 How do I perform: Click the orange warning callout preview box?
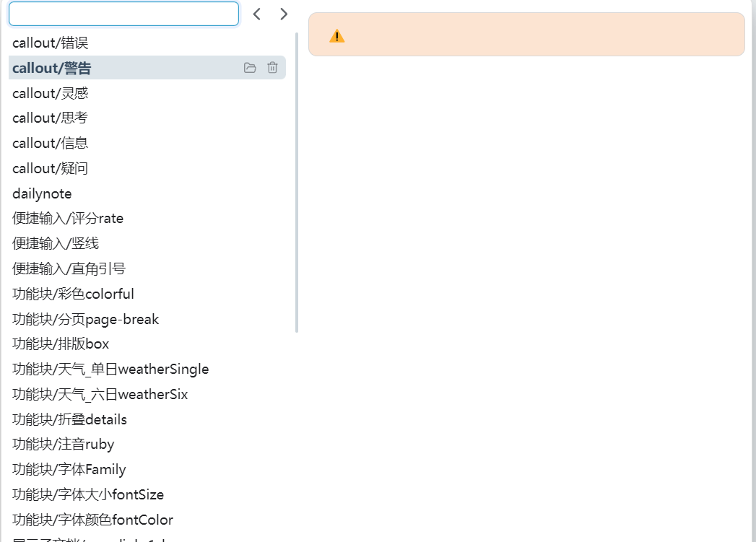point(526,34)
